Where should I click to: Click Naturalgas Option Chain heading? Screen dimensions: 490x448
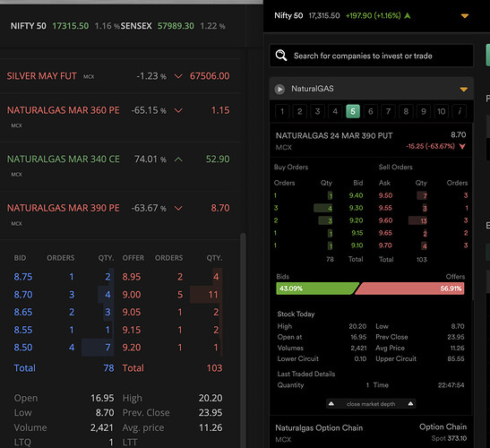[319, 427]
